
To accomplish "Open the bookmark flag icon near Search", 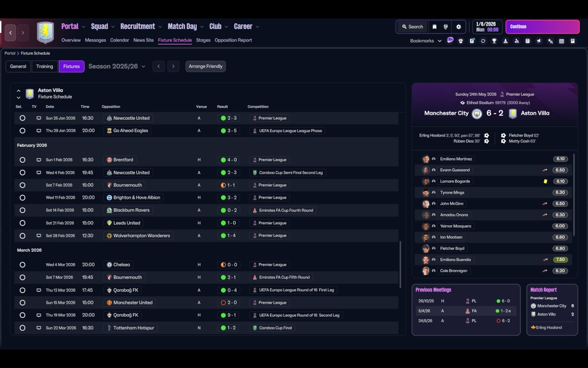I will point(434,27).
